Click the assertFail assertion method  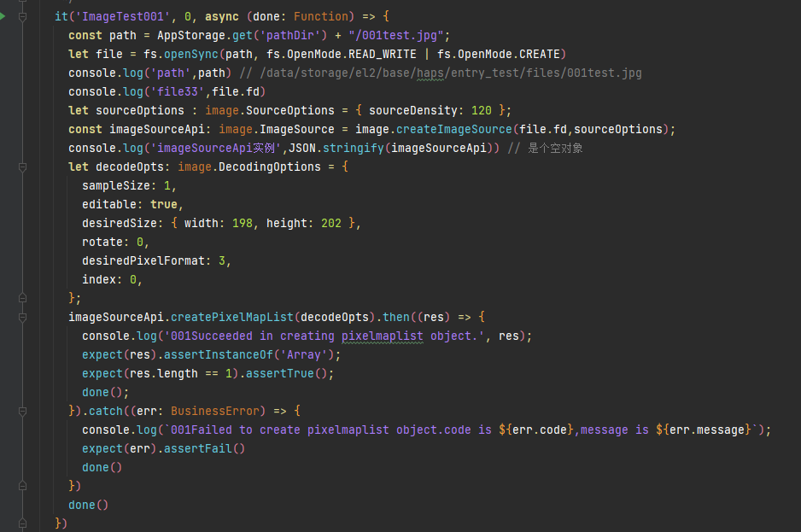[198, 449]
